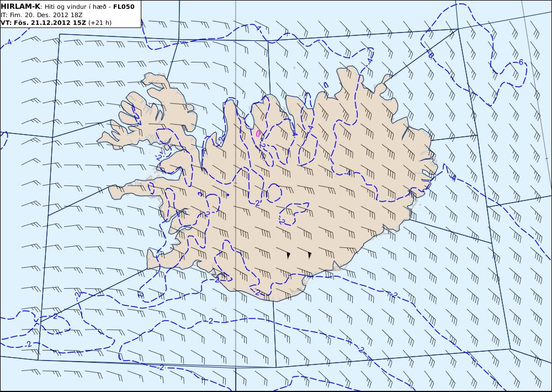
Task: Click the HIRLAM-K model title text
Action: [20, 7]
